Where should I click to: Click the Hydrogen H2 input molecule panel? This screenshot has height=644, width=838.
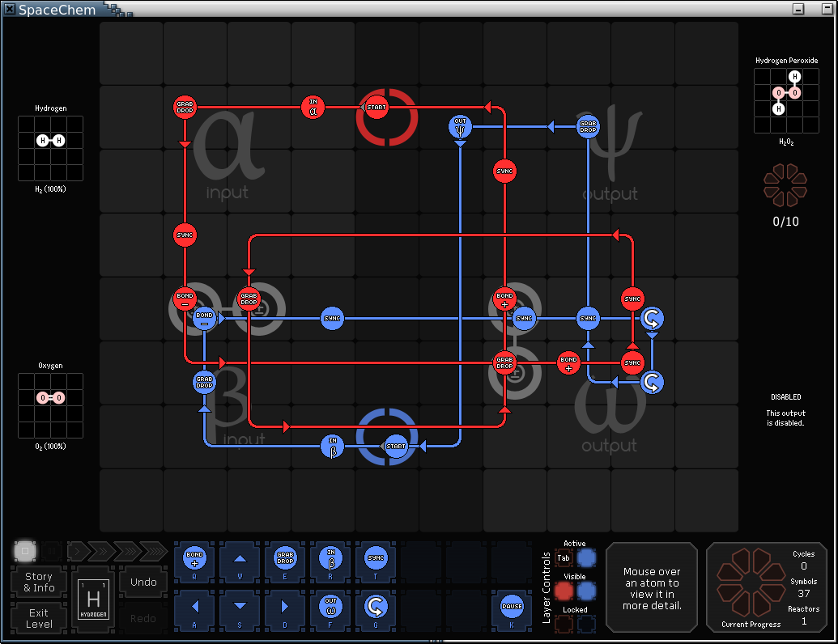(51, 148)
